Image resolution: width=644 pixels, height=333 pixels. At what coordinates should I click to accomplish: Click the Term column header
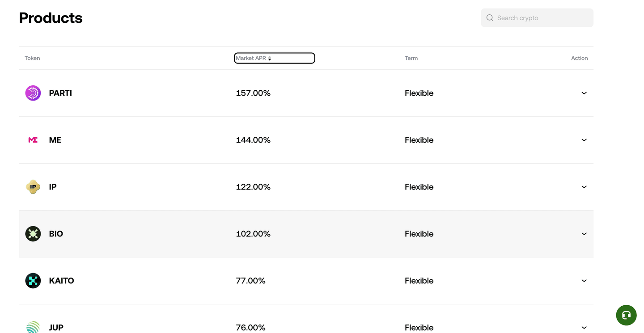[x=411, y=58]
